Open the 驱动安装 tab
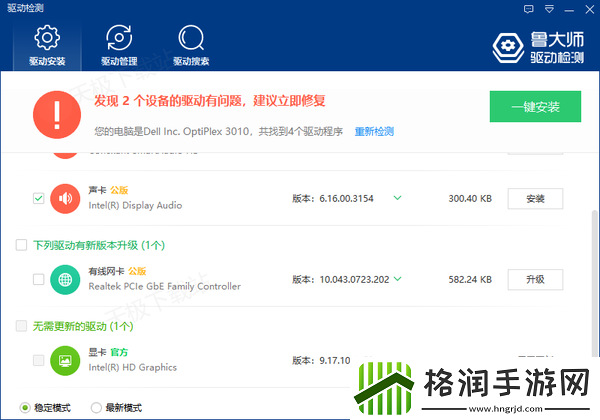The image size is (600, 420). (47, 46)
